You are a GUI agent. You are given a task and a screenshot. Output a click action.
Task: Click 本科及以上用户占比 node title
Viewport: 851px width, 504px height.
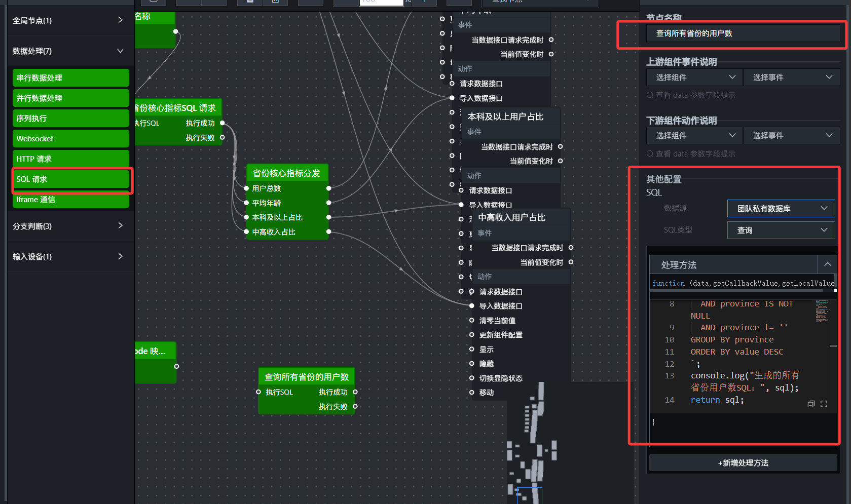(x=505, y=117)
